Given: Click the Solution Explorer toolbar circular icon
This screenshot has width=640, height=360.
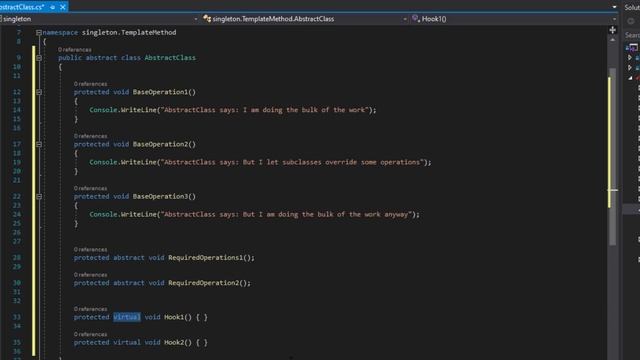Looking at the screenshot, I should [x=631, y=21].
